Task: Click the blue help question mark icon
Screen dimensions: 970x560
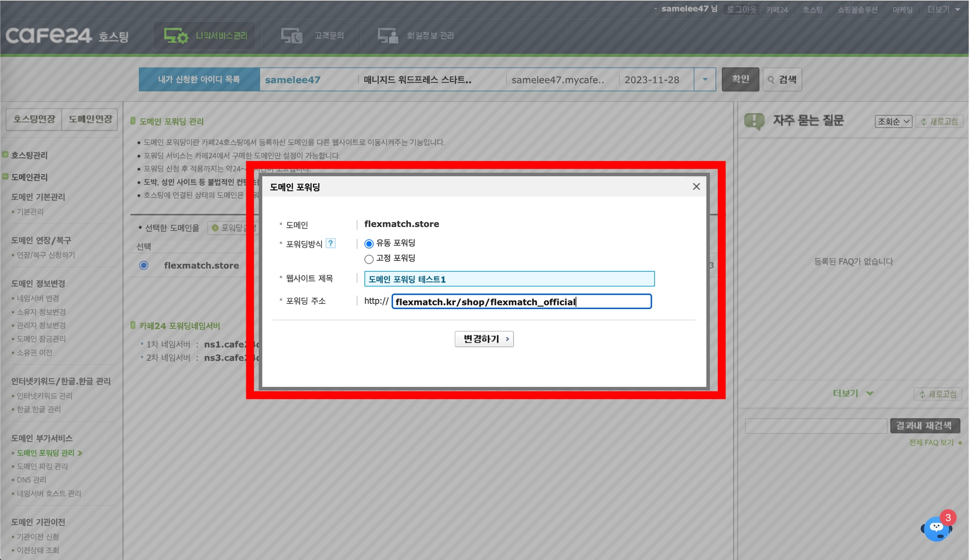Action: pos(331,243)
